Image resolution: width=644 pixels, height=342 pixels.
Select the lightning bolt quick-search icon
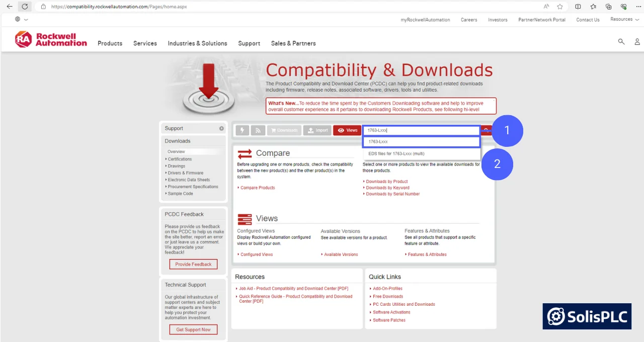242,130
